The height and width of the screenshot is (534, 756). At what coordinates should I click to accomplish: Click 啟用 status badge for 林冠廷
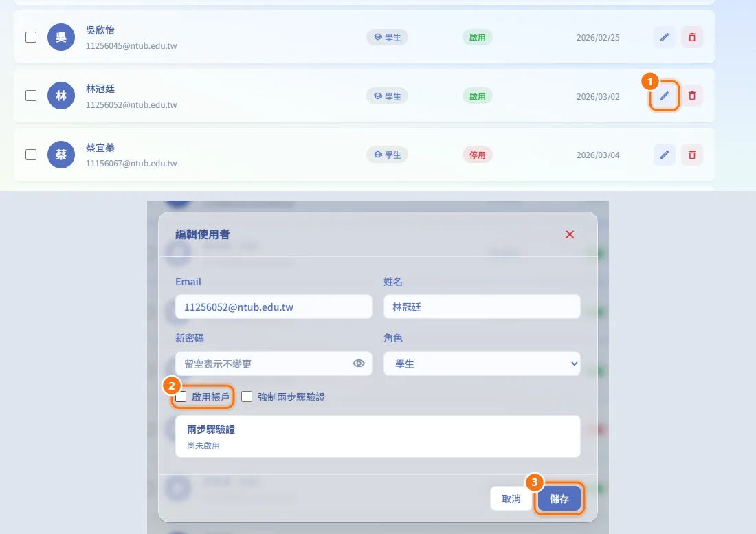pos(478,96)
